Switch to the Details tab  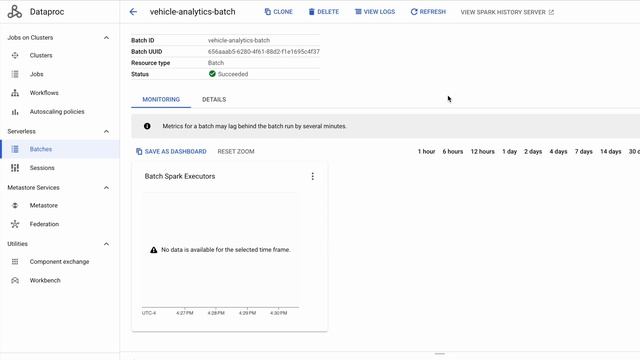[214, 100]
